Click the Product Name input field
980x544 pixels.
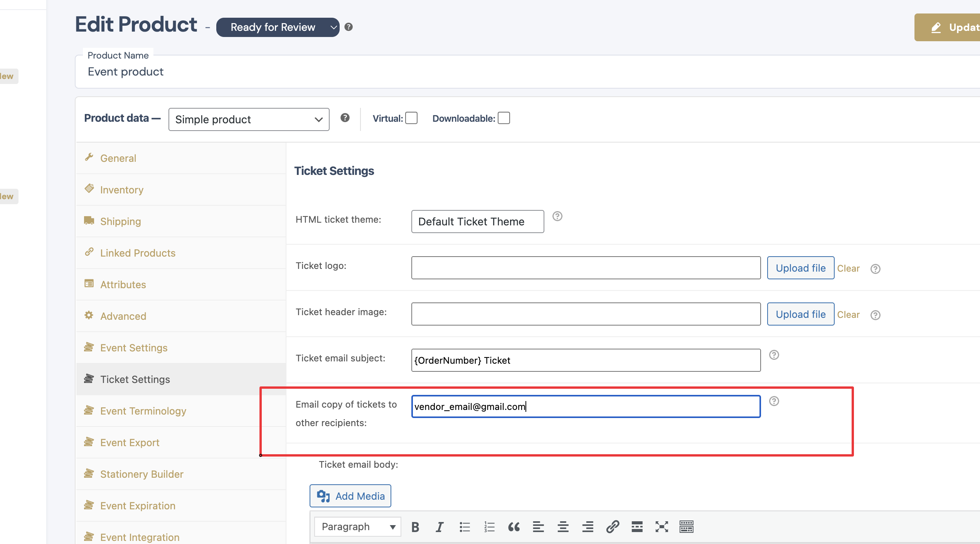coord(527,72)
